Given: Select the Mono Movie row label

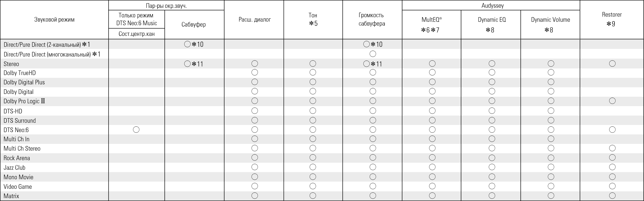Looking at the screenshot, I should 19,177.
